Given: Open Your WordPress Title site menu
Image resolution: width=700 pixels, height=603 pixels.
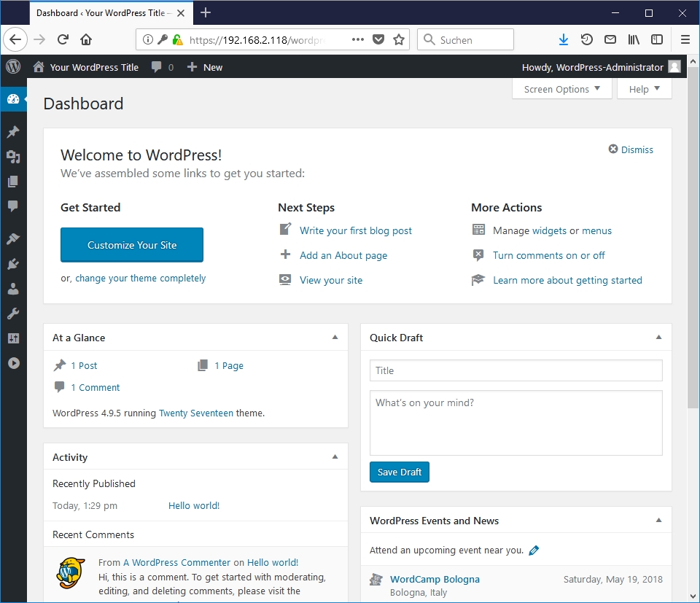Looking at the screenshot, I should click(86, 67).
